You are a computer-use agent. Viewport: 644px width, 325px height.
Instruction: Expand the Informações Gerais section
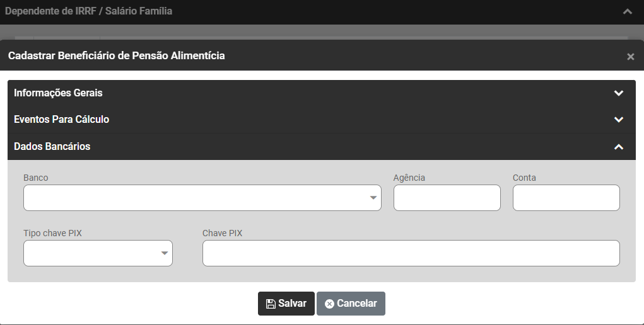tap(58, 93)
